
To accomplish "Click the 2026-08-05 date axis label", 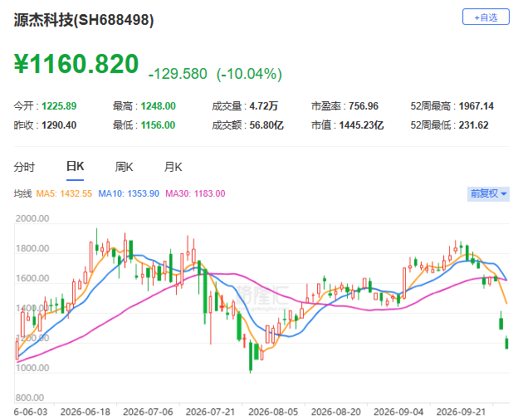I will 273,412.
